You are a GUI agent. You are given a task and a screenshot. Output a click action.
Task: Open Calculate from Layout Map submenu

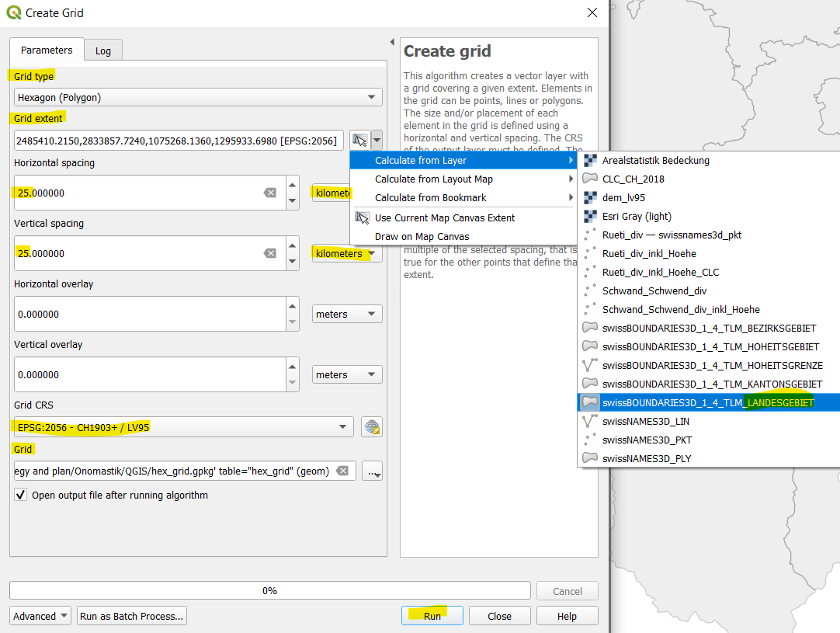click(x=463, y=179)
